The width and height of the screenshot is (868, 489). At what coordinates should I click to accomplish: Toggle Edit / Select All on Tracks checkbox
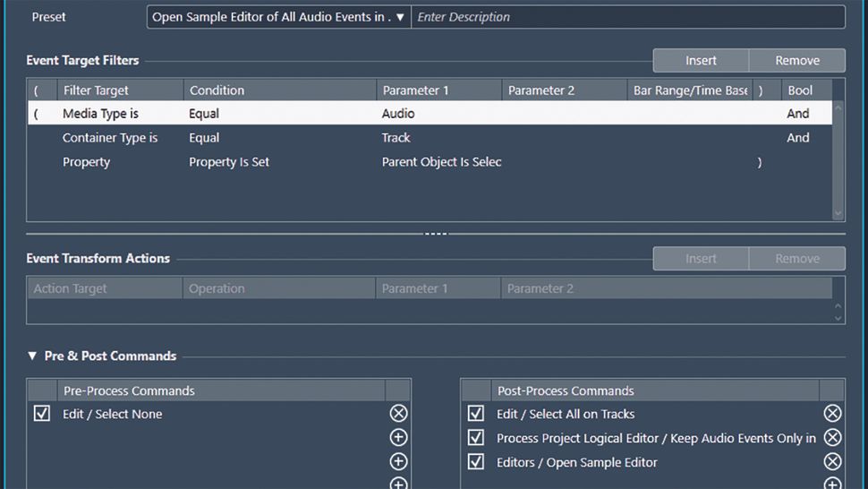475,413
